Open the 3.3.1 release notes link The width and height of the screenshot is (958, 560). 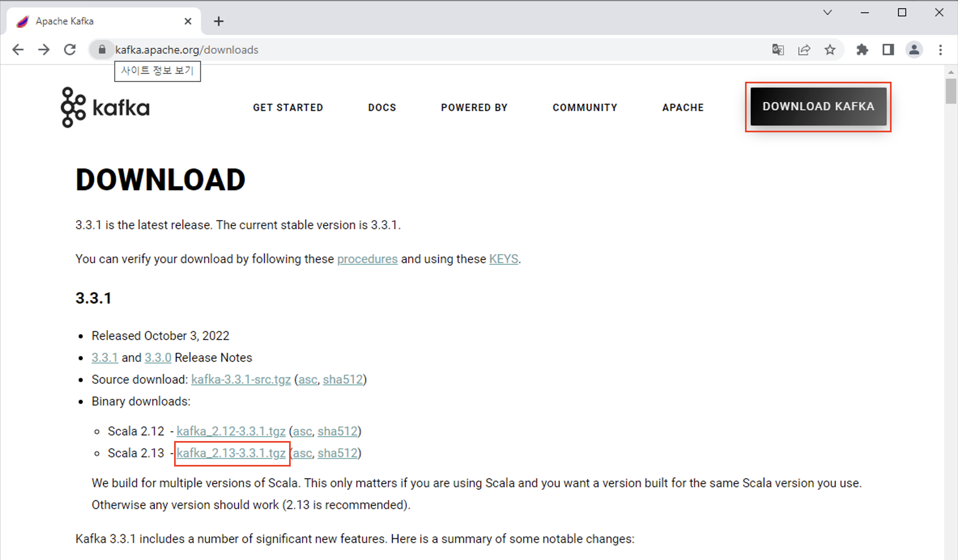point(105,358)
